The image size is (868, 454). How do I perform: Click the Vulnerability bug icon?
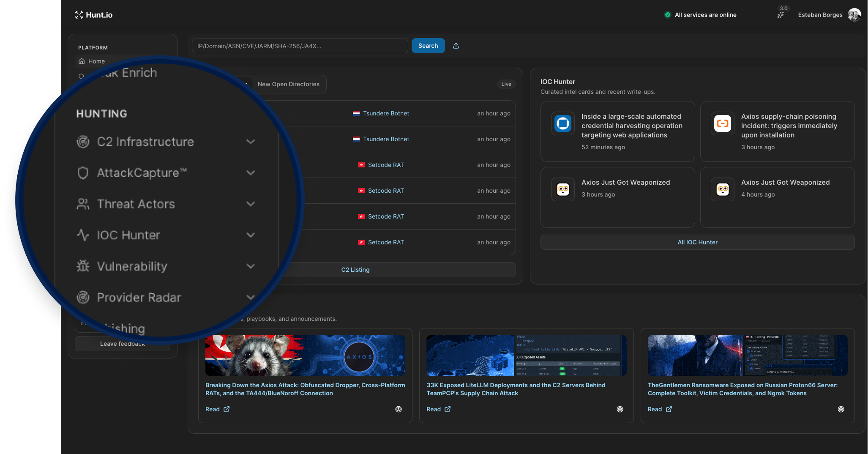coord(83,266)
